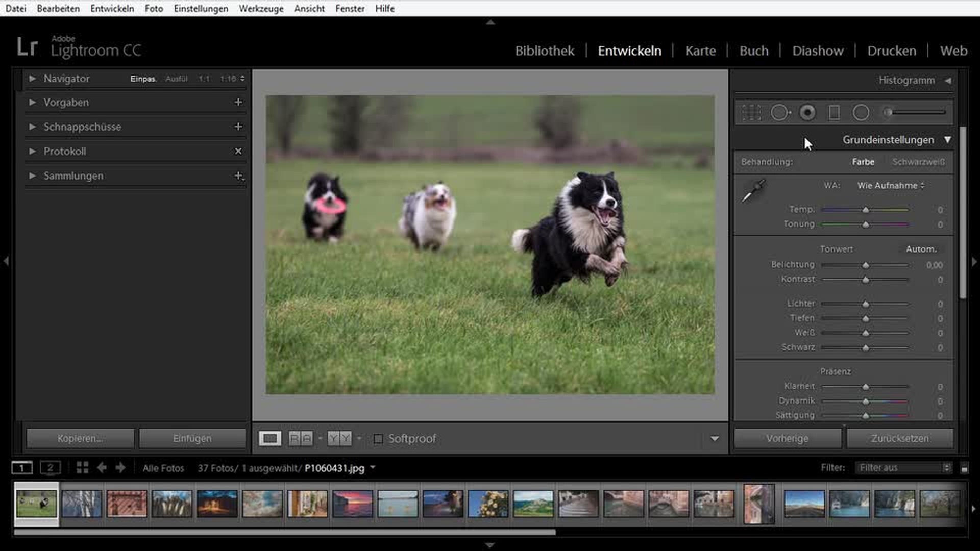Add a new preset in Vorgaben
This screenshot has height=551, width=980.
pyautogui.click(x=238, y=102)
